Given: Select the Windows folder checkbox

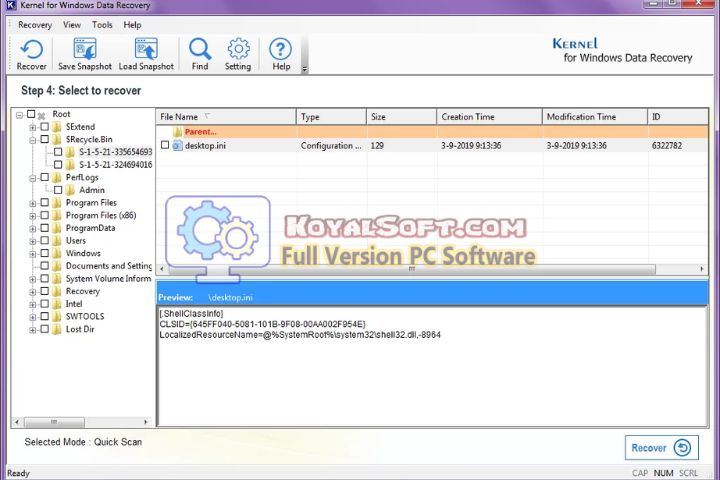Looking at the screenshot, I should [x=45, y=253].
